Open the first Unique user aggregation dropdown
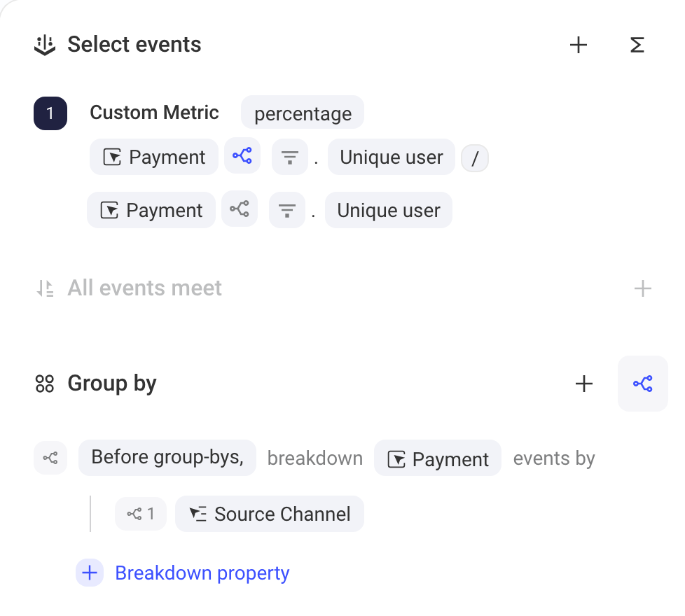The image size is (685, 616). pos(392,157)
